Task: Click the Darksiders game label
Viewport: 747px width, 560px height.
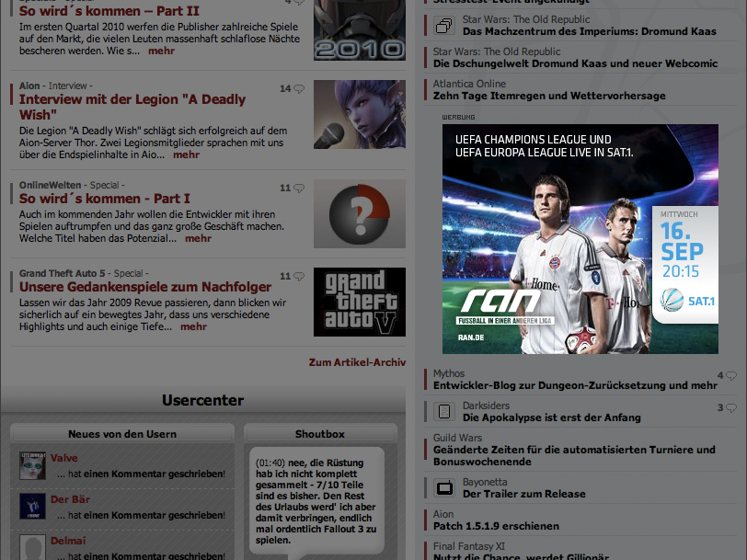Action: pyautogui.click(x=486, y=406)
